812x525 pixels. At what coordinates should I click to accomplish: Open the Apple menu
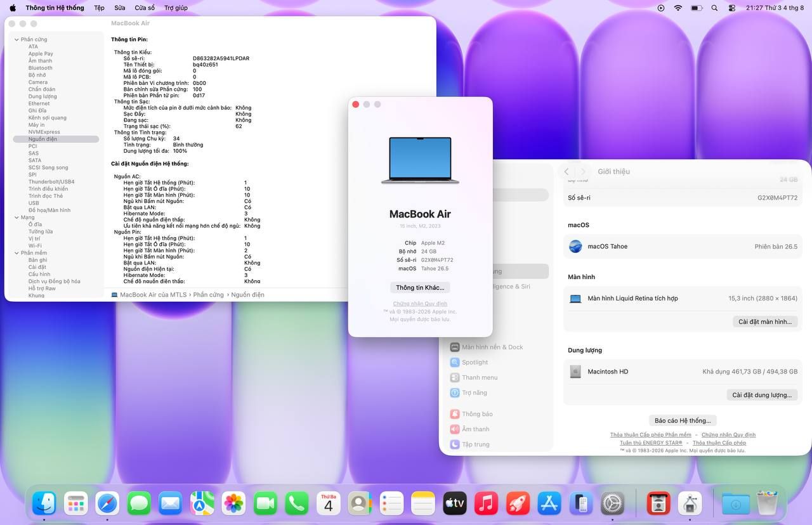[12, 8]
